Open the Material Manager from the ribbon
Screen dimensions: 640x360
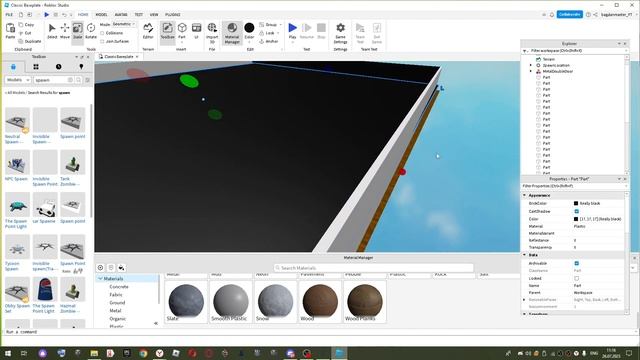(232, 33)
